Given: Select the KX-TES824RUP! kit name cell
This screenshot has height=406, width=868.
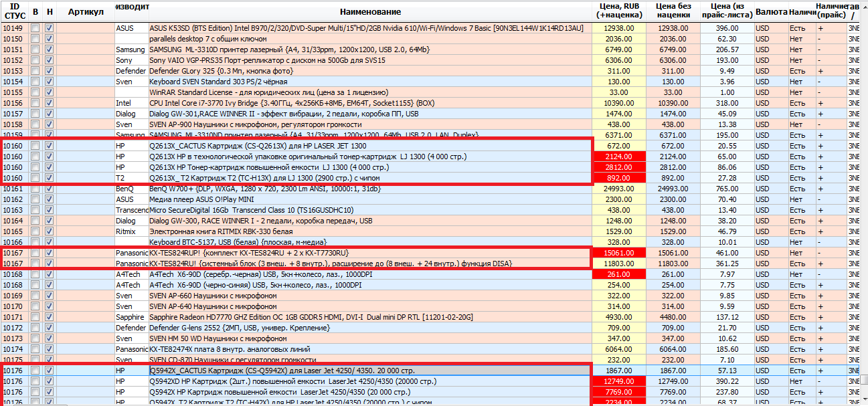Looking at the screenshot, I should pyautogui.click(x=370, y=253).
